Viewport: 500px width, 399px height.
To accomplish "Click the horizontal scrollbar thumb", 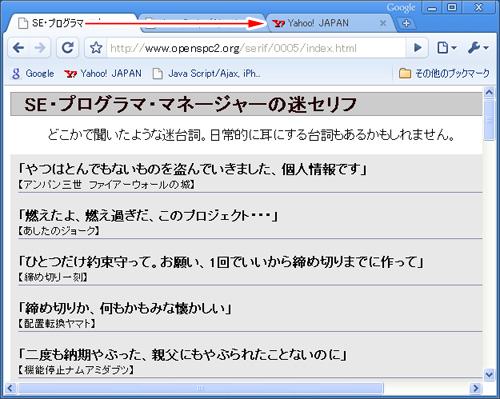I will pyautogui.click(x=201, y=388).
